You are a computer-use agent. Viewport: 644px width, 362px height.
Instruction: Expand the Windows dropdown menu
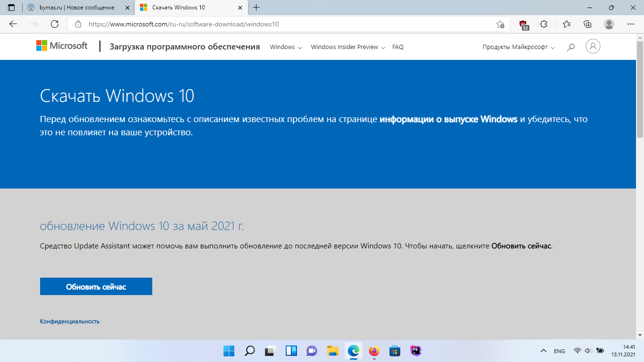285,47
